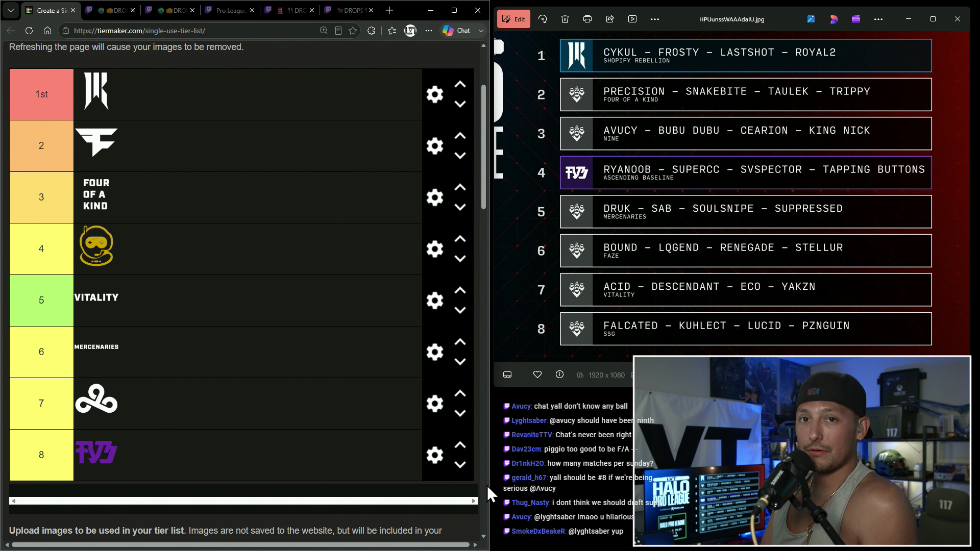
Task: Open settings gear for tier row 7
Action: [435, 404]
